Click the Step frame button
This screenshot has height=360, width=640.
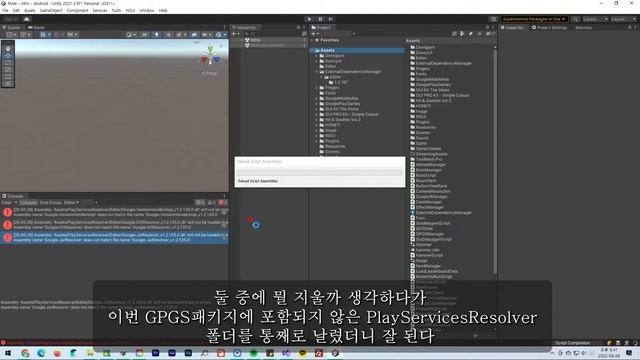point(331,19)
